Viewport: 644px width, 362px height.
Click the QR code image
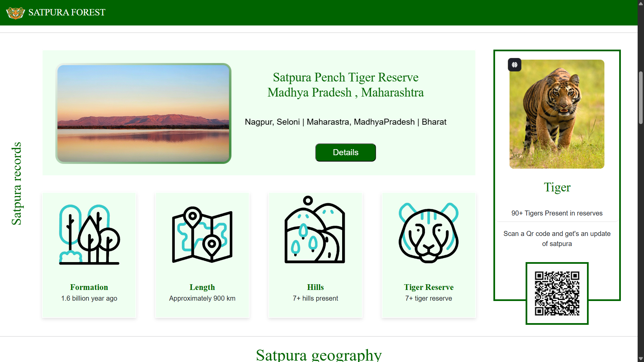pyautogui.click(x=557, y=294)
